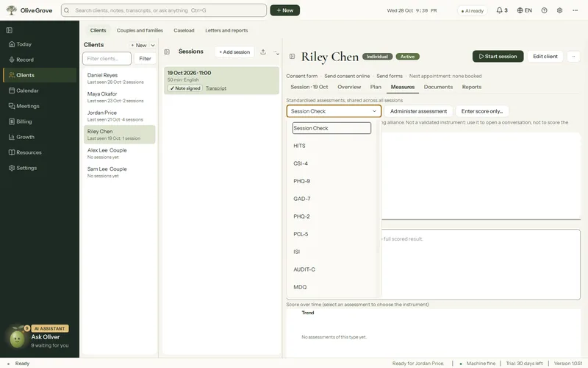Switch to Couples and families tab

coord(140,30)
